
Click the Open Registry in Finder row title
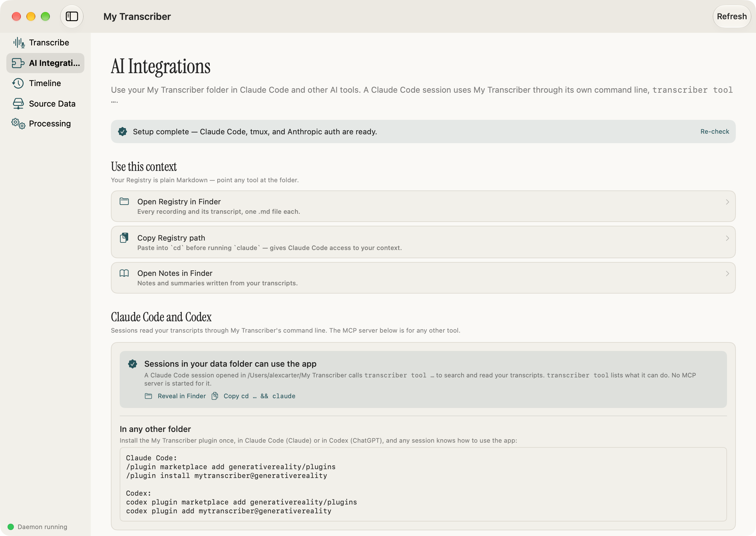click(179, 201)
